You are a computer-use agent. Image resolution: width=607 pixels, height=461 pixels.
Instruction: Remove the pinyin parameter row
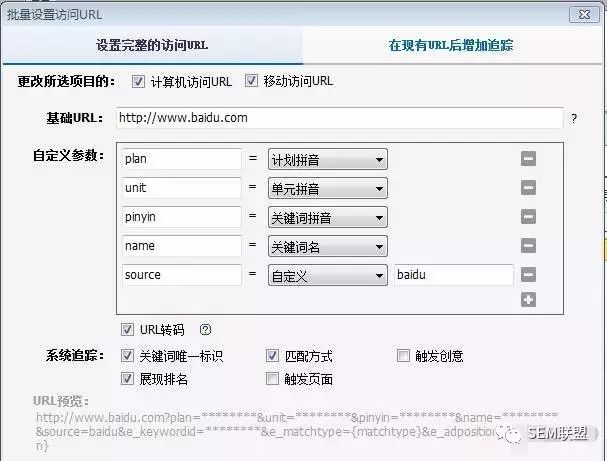[x=528, y=216]
